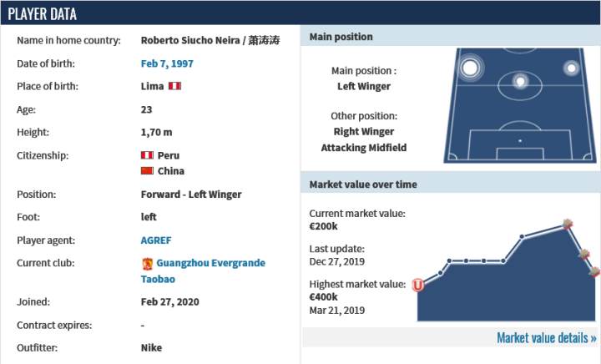Image resolution: width=601 pixels, height=364 pixels.
Task: Click the red U club logo on chart
Action: click(x=418, y=285)
